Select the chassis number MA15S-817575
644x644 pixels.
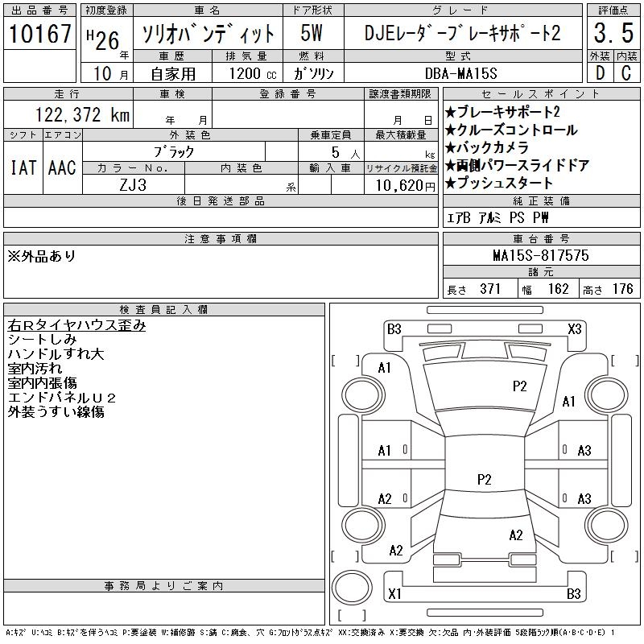[x=541, y=255]
